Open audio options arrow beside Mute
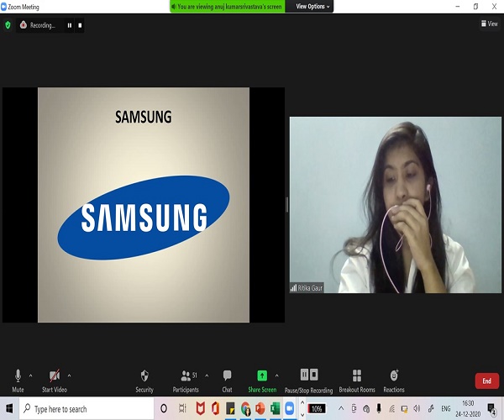 (30, 375)
